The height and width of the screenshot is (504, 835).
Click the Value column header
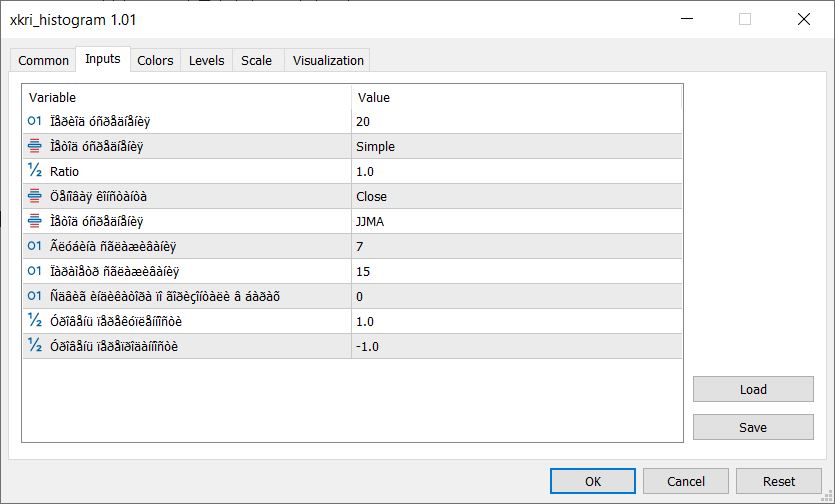coord(515,97)
